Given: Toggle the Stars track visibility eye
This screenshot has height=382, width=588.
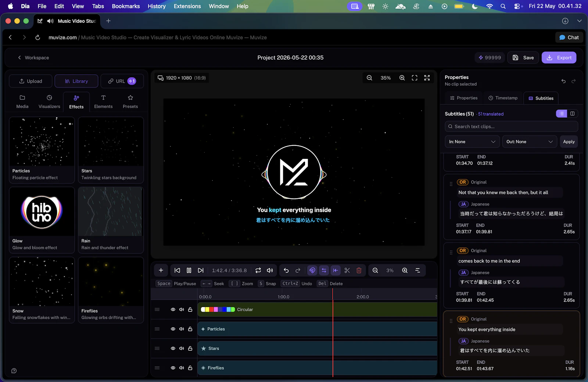Looking at the screenshot, I should (x=173, y=349).
